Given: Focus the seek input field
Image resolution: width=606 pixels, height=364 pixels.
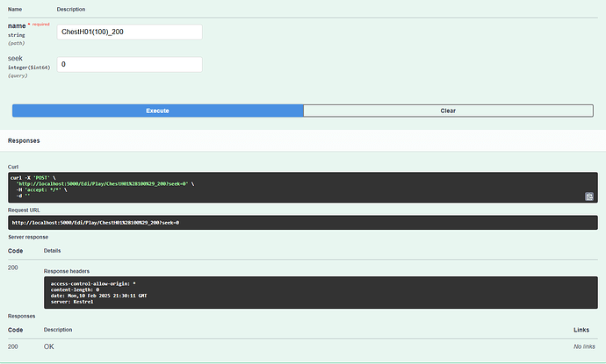Looking at the screenshot, I should [x=129, y=64].
